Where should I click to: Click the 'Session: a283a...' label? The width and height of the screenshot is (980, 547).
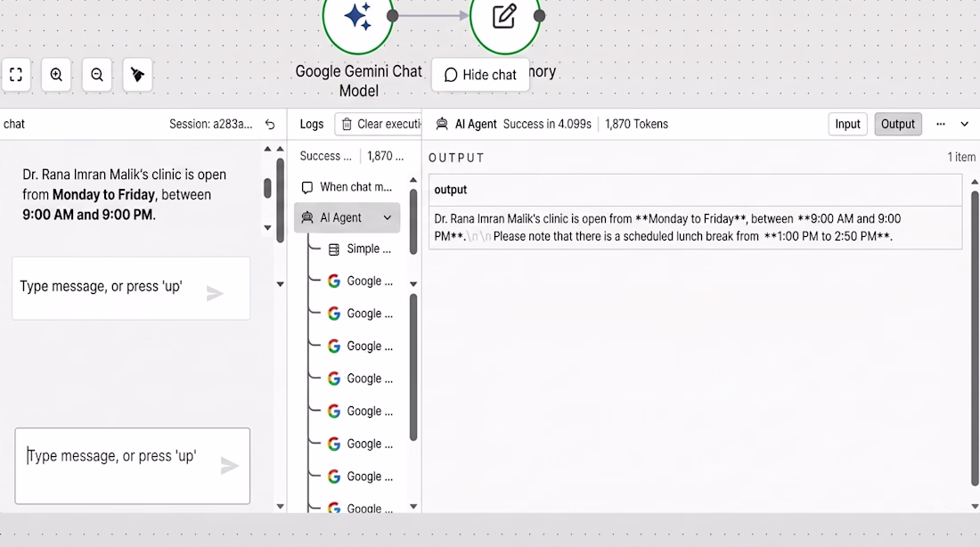[x=210, y=125]
